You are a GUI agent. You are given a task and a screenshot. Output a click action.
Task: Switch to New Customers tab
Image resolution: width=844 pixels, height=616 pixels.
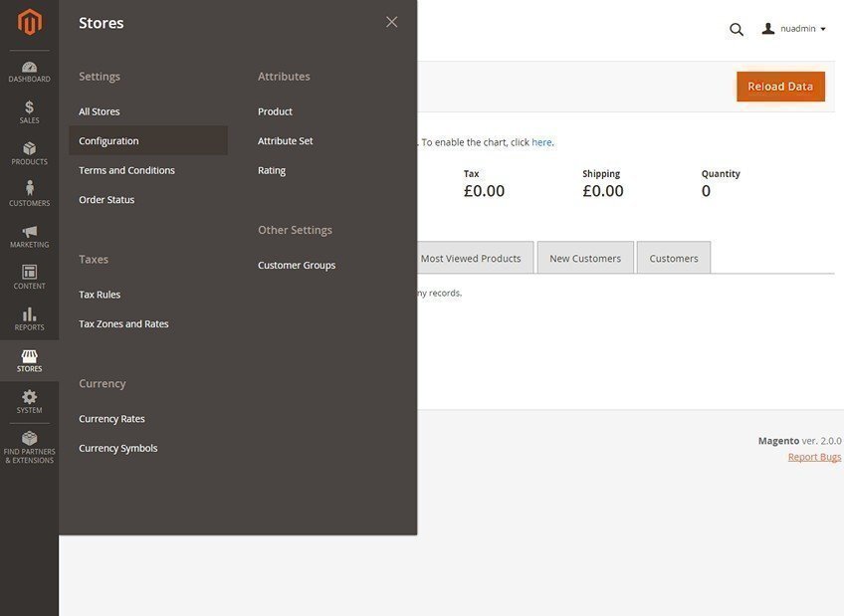585,258
